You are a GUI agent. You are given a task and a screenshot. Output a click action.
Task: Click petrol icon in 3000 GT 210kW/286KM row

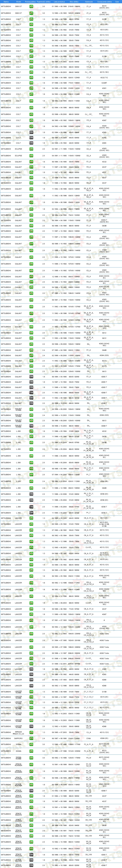pyautogui.click(x=31, y=6)
